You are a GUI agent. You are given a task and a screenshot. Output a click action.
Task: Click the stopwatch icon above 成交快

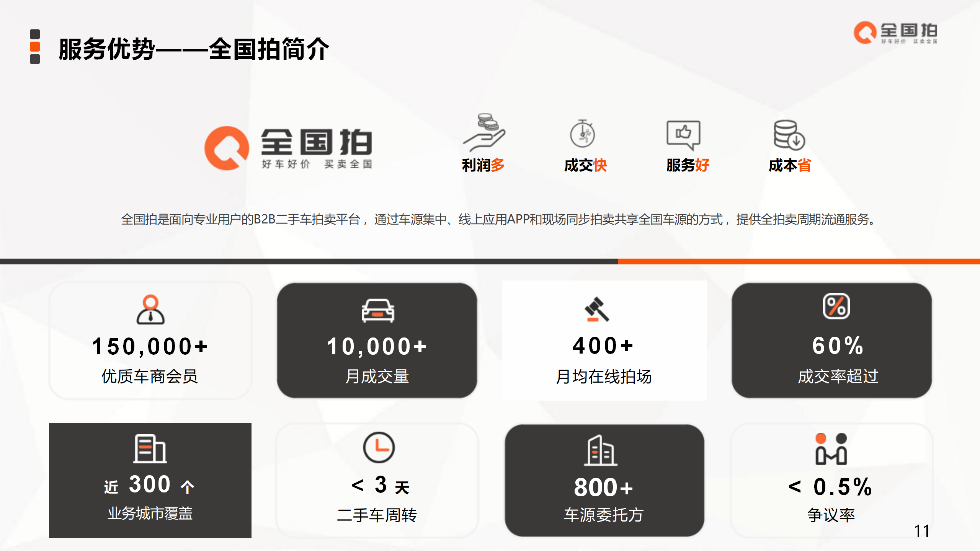pyautogui.click(x=582, y=134)
